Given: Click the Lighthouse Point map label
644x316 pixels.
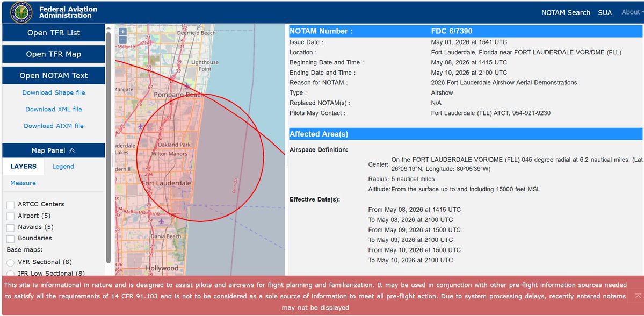Looking at the screenshot, I should click(x=205, y=66).
